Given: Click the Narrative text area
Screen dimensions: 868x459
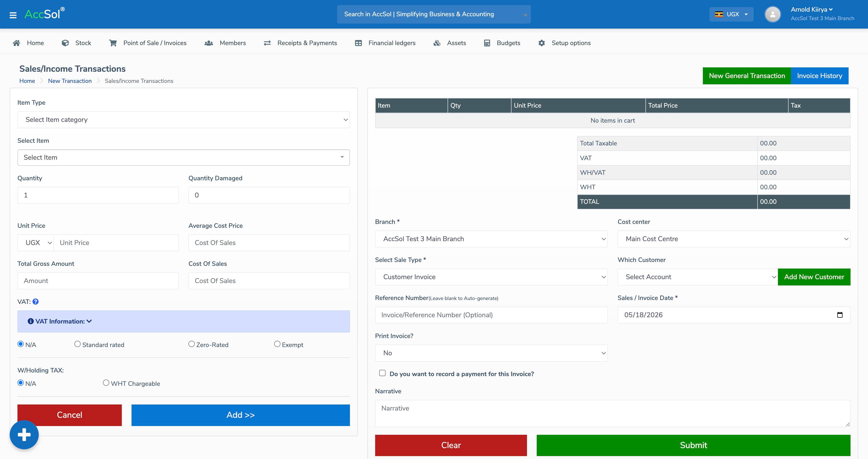Looking at the screenshot, I should (x=612, y=413).
